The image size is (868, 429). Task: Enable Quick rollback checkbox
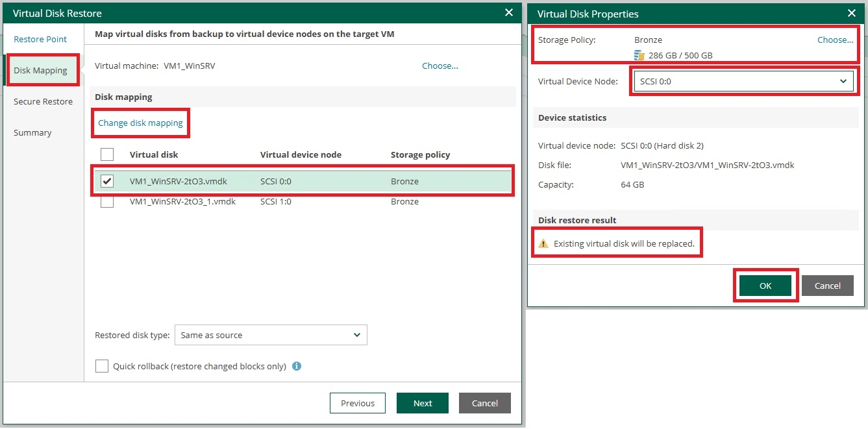tap(102, 366)
